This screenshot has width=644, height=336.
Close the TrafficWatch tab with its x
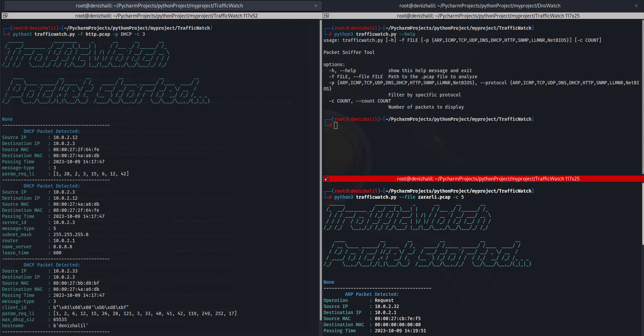(x=316, y=6)
